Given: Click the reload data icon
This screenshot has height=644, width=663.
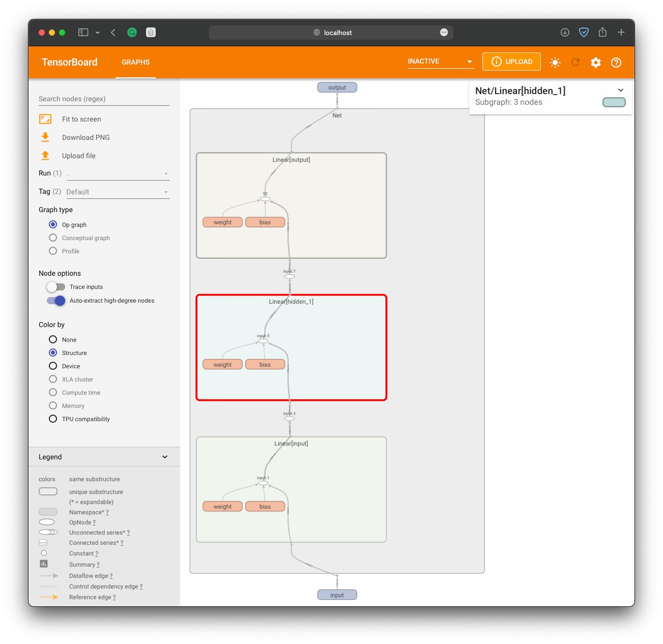Looking at the screenshot, I should 575,62.
